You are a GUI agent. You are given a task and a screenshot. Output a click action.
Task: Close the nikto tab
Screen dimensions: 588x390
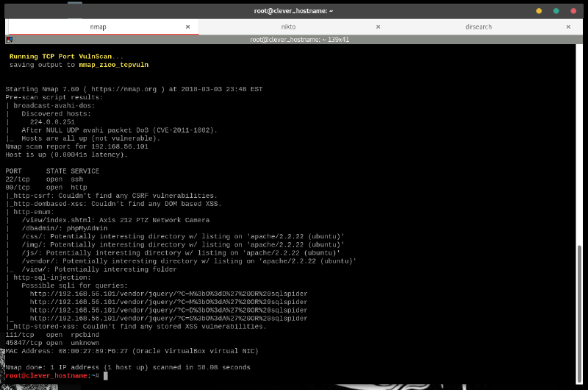[x=379, y=26]
